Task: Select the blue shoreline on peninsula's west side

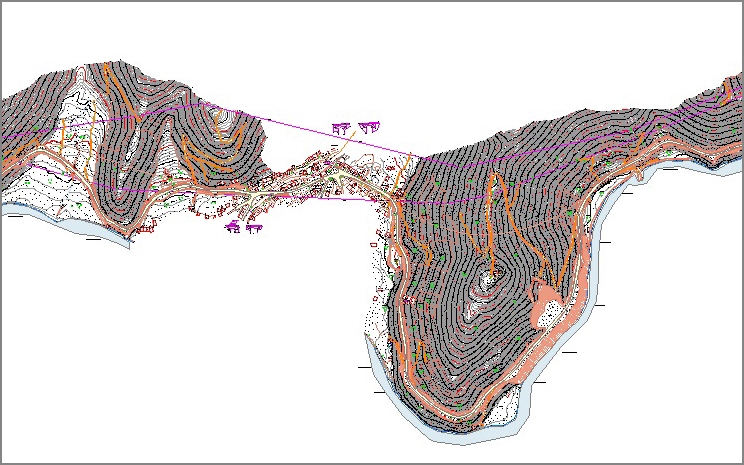Action: click(x=374, y=365)
